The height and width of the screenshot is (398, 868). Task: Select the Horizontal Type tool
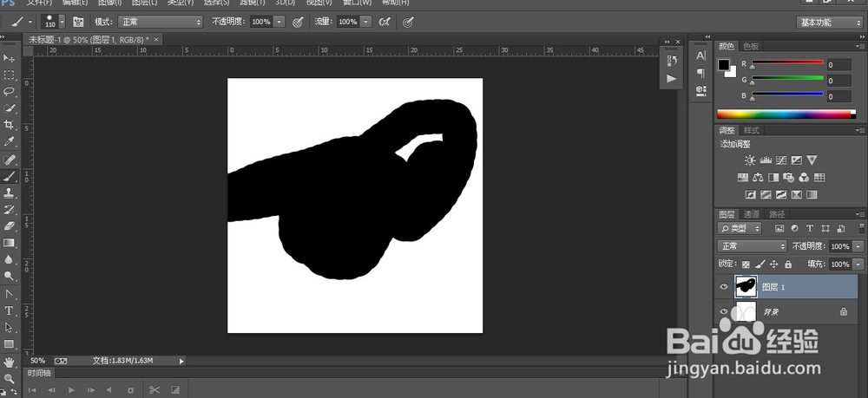[9, 310]
